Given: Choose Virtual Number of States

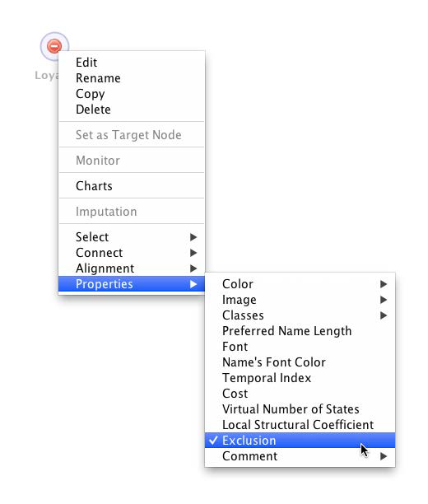Looking at the screenshot, I should pos(300,409).
